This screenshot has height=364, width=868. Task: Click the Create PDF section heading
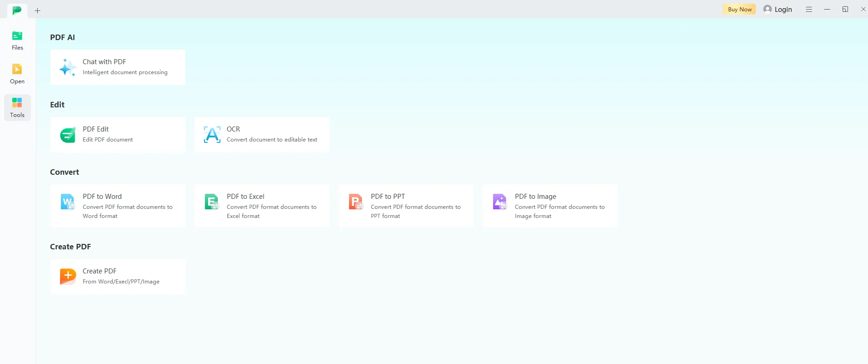70,247
